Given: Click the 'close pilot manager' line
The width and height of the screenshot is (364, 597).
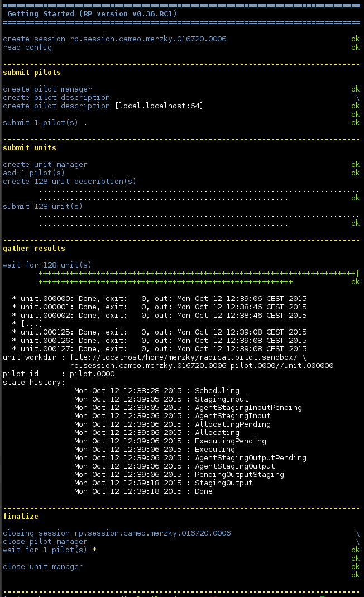Looking at the screenshot, I should 45,541.
